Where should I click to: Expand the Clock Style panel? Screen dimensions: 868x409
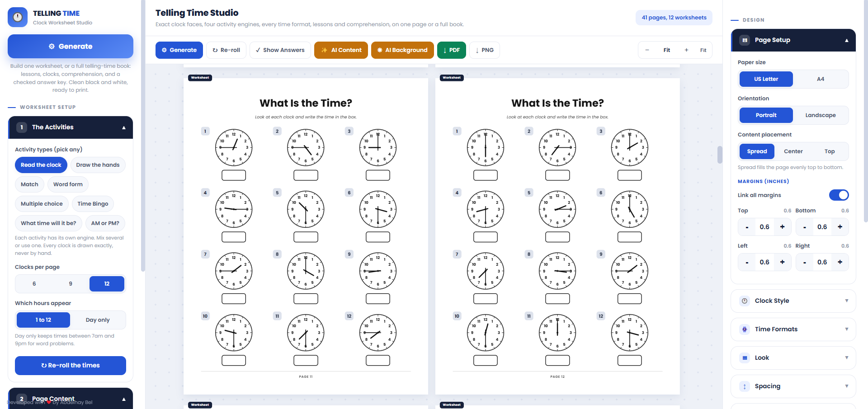coord(846,301)
